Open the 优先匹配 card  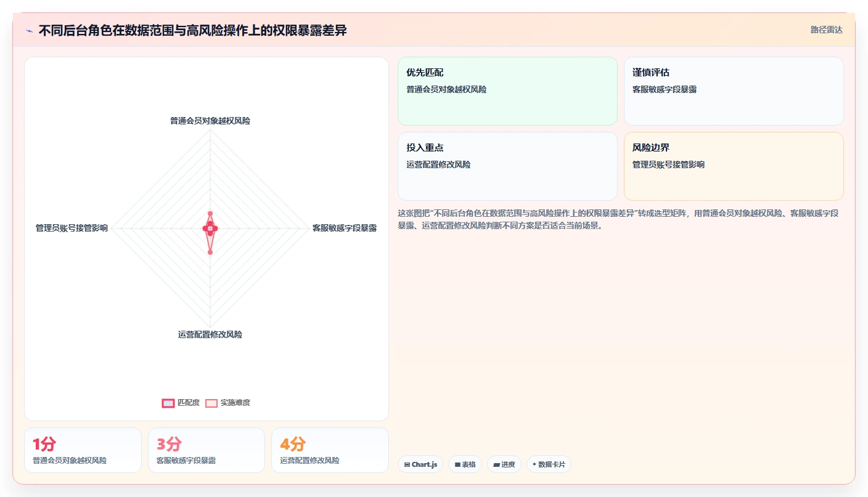click(x=507, y=91)
